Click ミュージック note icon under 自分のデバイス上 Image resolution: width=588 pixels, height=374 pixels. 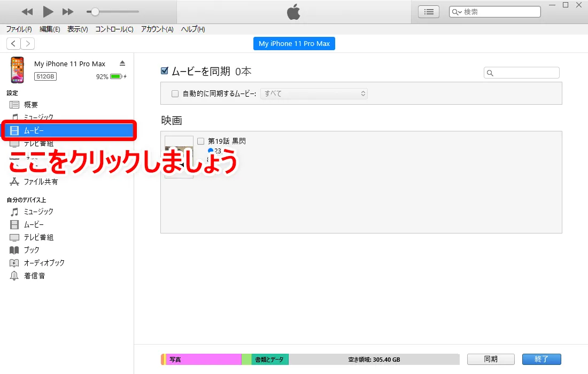point(14,212)
